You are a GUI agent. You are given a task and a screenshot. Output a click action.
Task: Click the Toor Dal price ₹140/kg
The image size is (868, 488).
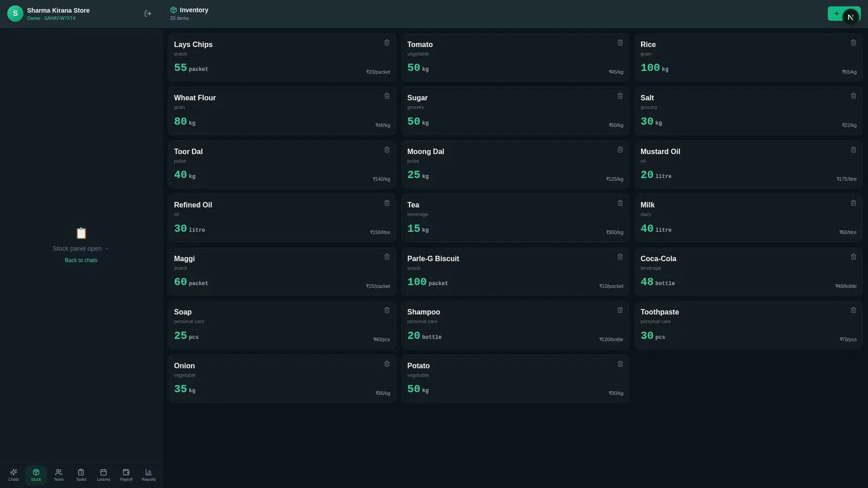(381, 179)
